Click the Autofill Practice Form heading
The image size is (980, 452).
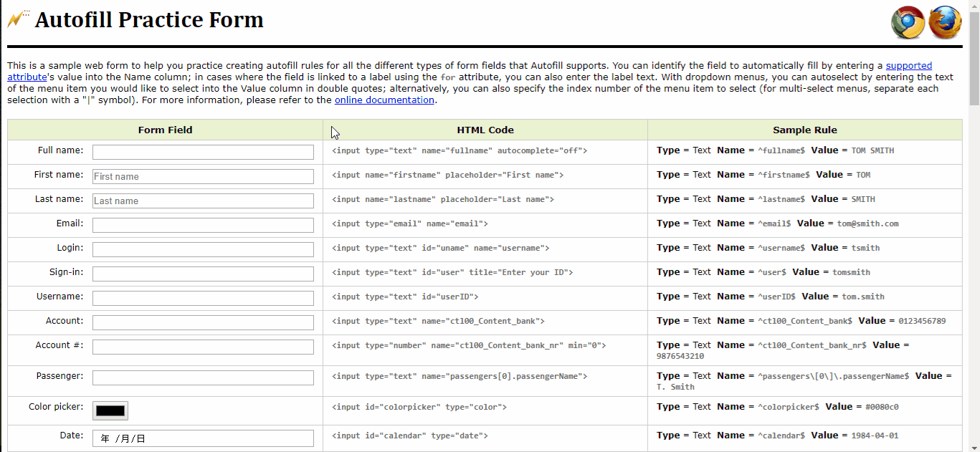(149, 19)
